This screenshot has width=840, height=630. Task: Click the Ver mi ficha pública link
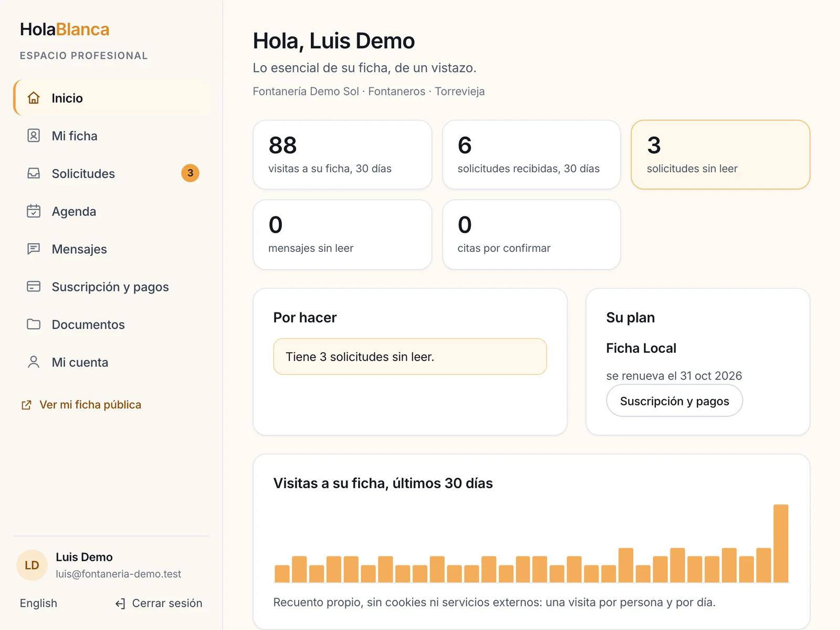tap(81, 405)
